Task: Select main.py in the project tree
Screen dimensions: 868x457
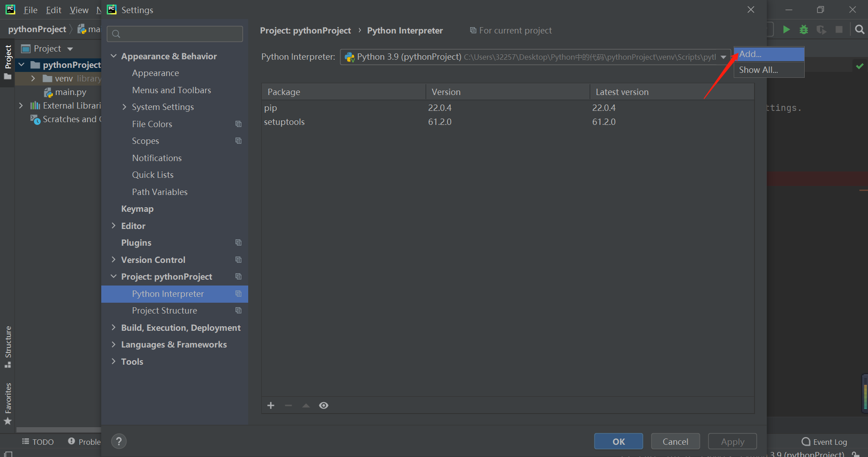Action: 65,92
